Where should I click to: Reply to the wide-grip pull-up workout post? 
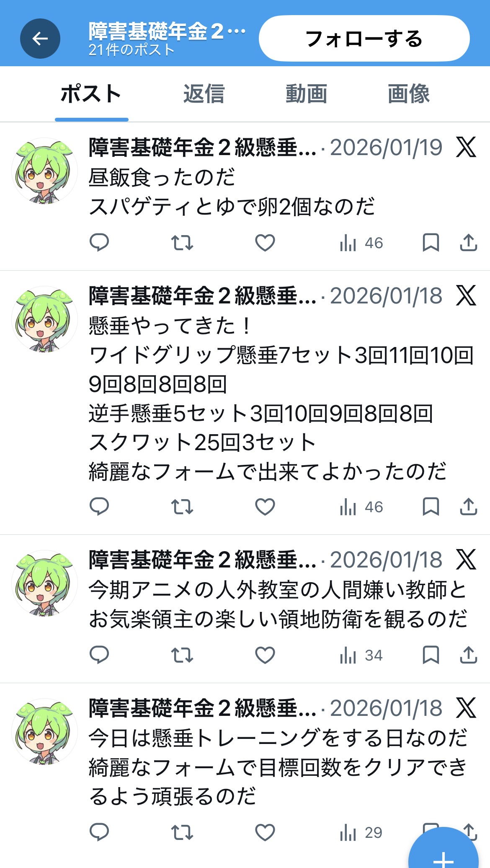(x=99, y=507)
